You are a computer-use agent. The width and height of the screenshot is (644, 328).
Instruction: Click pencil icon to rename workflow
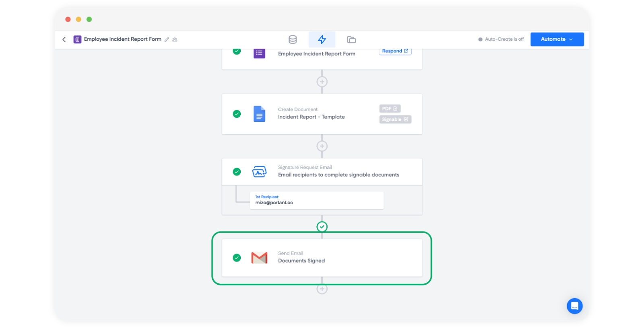[167, 39]
